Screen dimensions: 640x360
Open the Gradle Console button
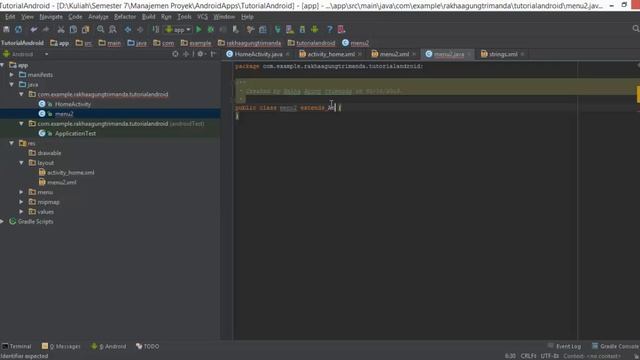point(615,346)
